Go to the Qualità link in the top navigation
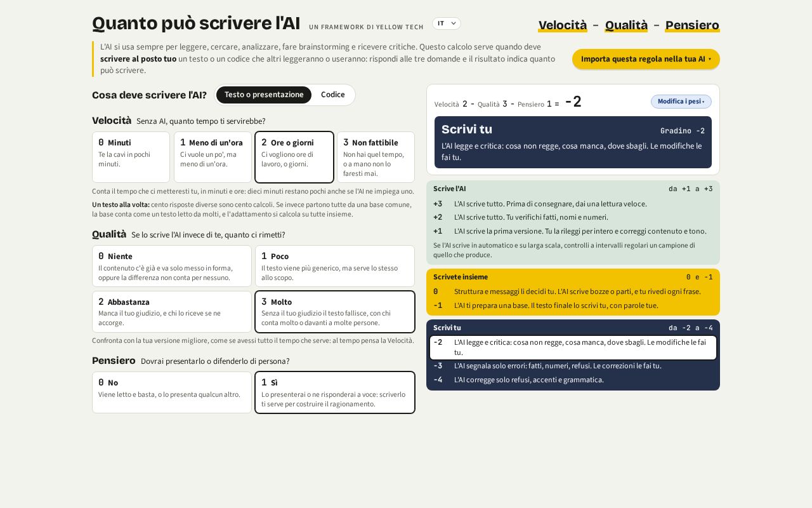The image size is (812, 508). point(626,25)
